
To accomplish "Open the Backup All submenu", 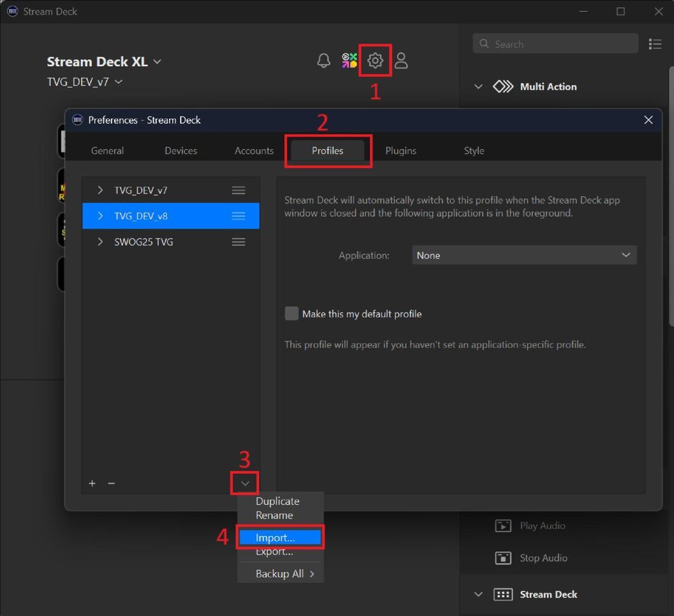I will (280, 574).
